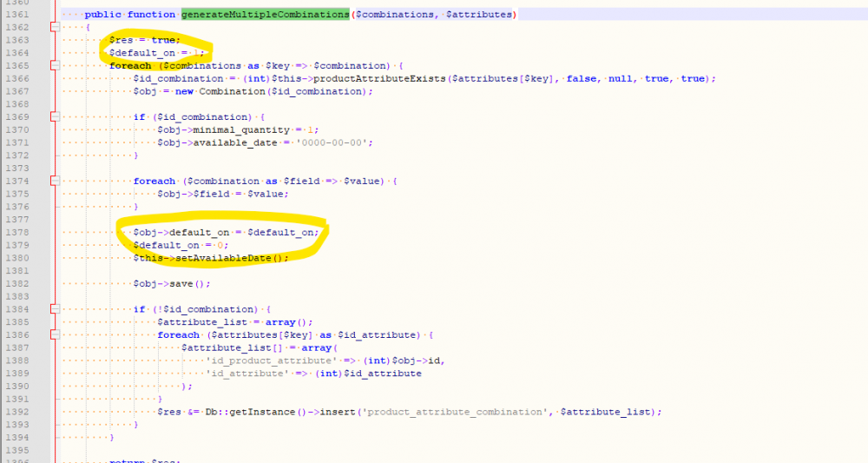Click line number 1364 in the margin
868x463 pixels.
click(x=17, y=53)
